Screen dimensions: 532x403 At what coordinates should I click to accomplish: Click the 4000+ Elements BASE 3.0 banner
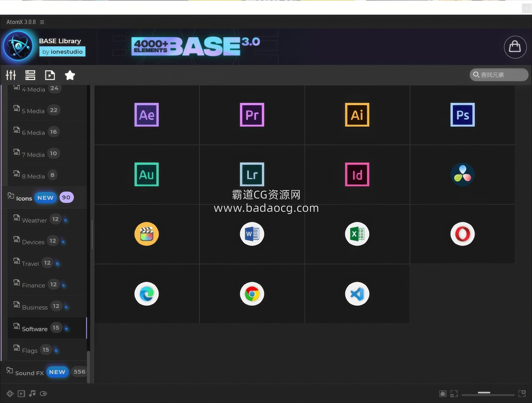196,46
